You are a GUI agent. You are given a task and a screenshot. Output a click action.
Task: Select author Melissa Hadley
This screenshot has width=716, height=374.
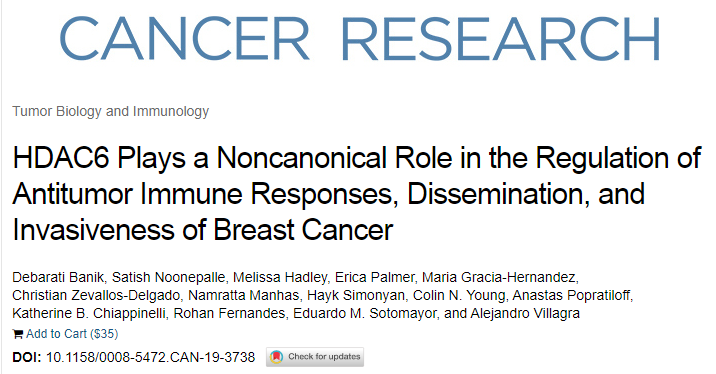tap(280, 277)
